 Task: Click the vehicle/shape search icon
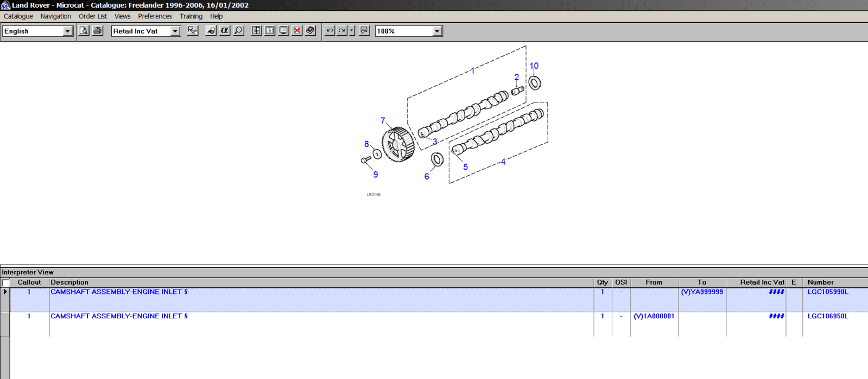tap(211, 31)
